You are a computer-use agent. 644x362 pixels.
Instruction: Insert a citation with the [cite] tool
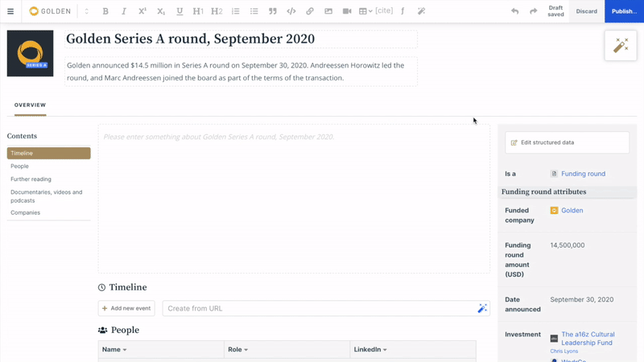[384, 10]
